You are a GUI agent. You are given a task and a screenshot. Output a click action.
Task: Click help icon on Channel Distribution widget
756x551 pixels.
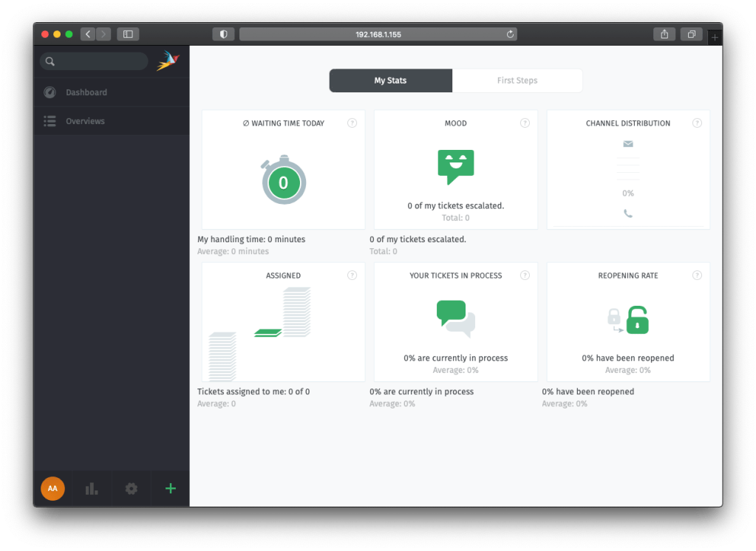[x=697, y=123]
